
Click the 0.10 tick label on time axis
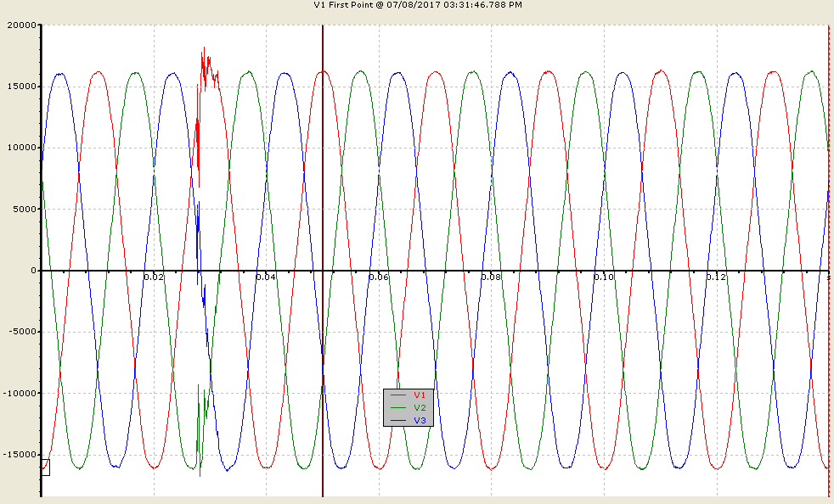pyautogui.click(x=604, y=277)
